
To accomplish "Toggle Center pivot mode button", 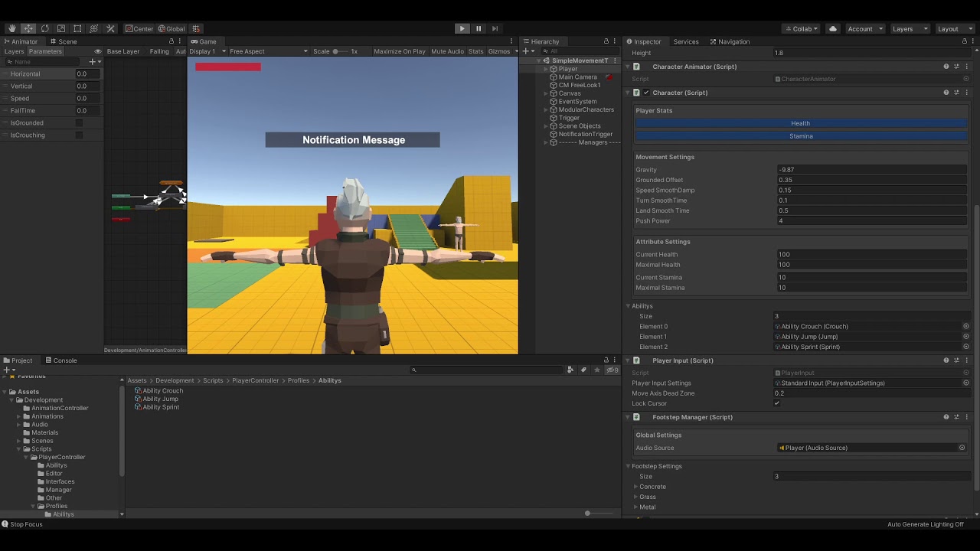I will pyautogui.click(x=139, y=28).
